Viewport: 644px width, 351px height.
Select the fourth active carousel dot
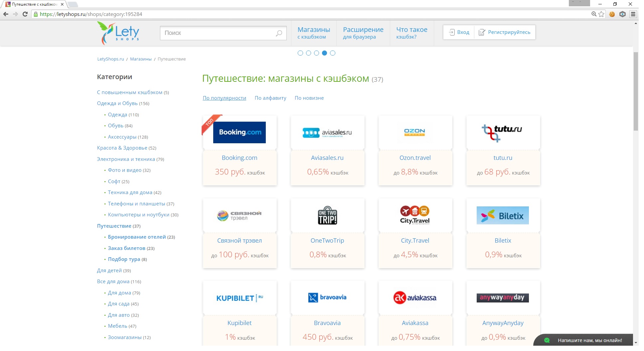point(324,53)
